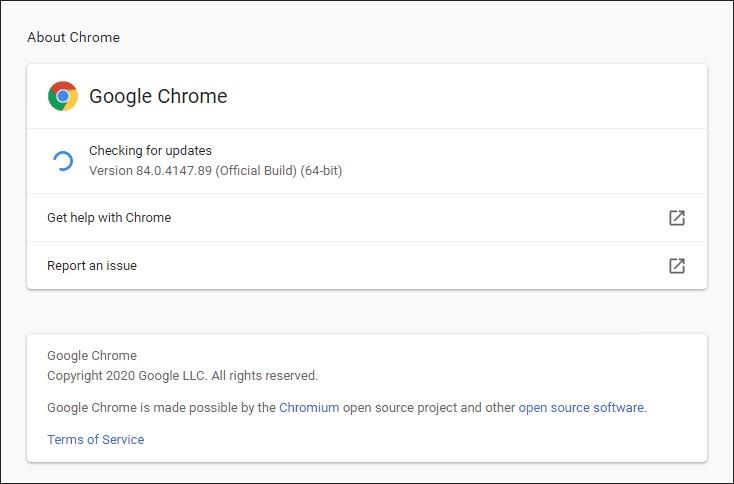Click Google Chrome label above copyright
Viewport: 734px width, 484px height.
pyautogui.click(x=92, y=356)
